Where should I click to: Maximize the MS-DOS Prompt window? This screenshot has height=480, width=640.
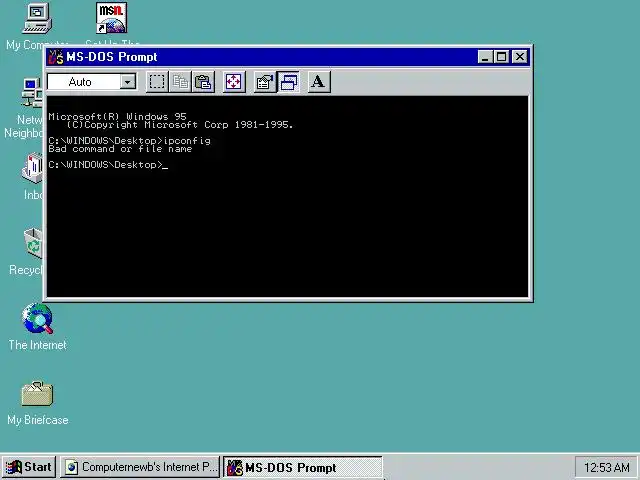[x=501, y=57]
